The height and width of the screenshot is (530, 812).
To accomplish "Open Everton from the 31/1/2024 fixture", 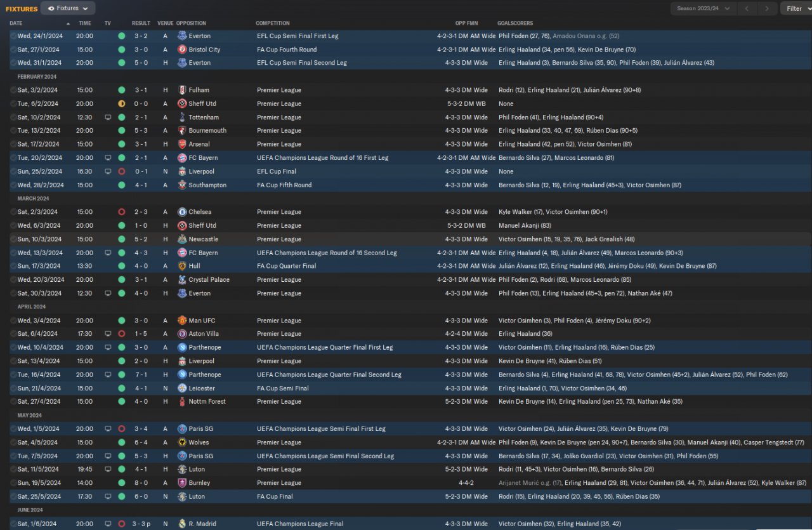I will coord(200,63).
